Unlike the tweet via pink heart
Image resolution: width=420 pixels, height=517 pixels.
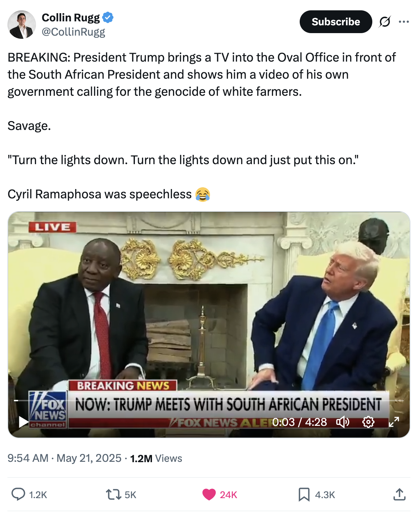coord(209,495)
